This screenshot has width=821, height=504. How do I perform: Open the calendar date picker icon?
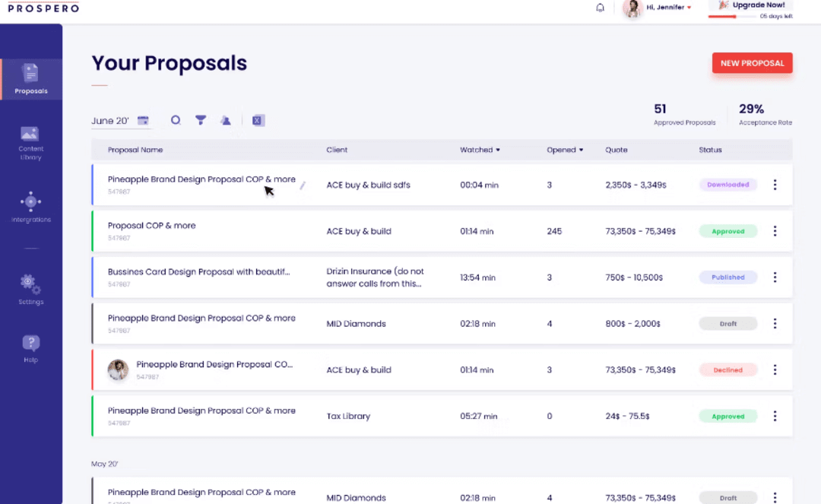click(142, 120)
